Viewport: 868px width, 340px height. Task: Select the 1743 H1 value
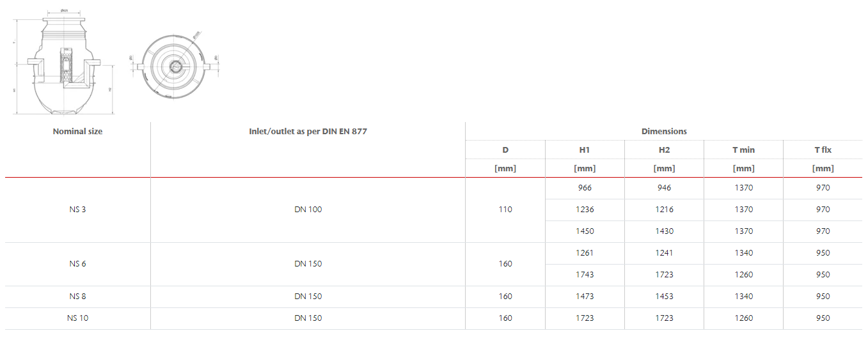click(x=584, y=275)
